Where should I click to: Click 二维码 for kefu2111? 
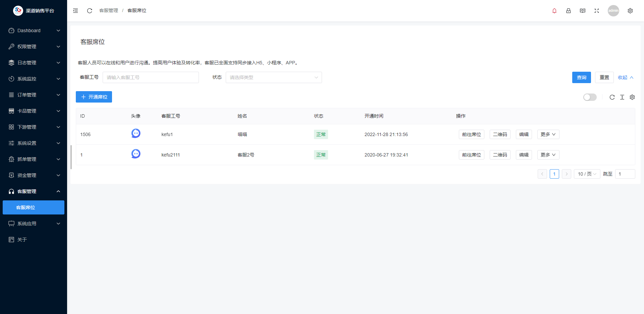tap(500, 155)
